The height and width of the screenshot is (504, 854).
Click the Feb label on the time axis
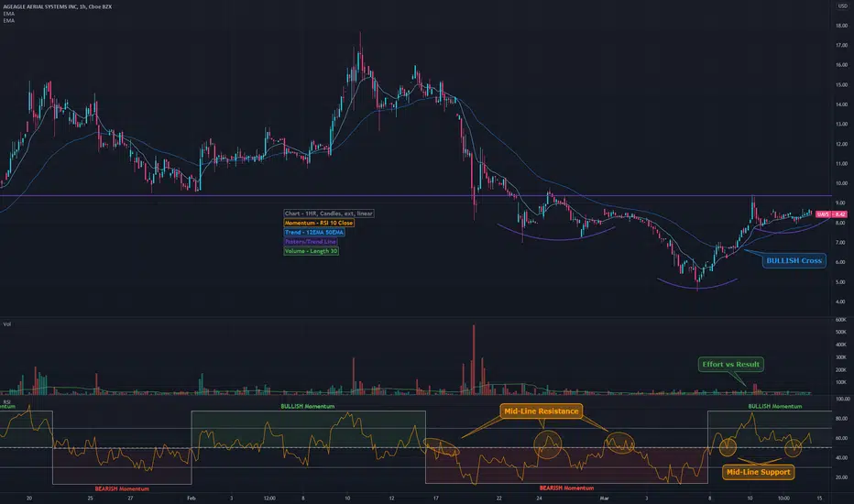(191, 498)
